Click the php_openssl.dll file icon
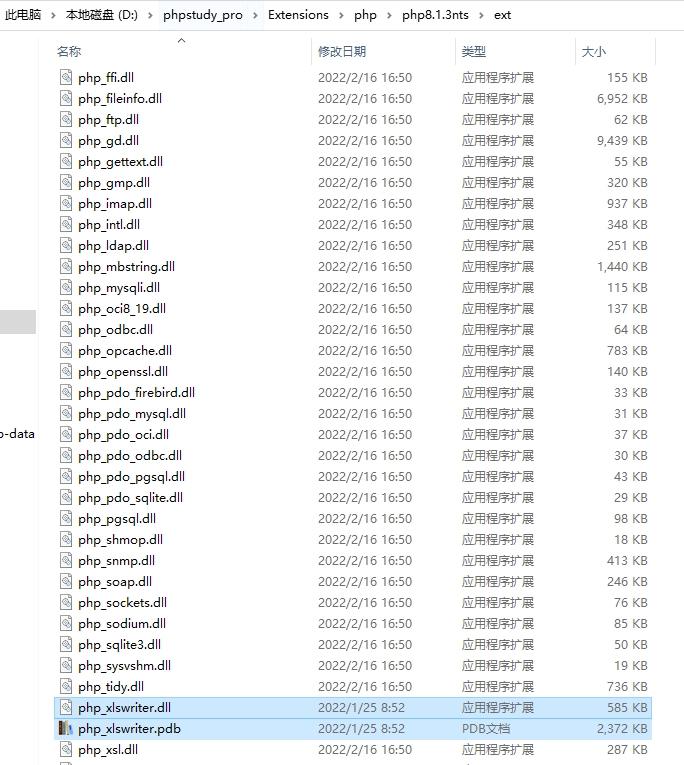Image resolution: width=684 pixels, height=765 pixels. click(66, 371)
